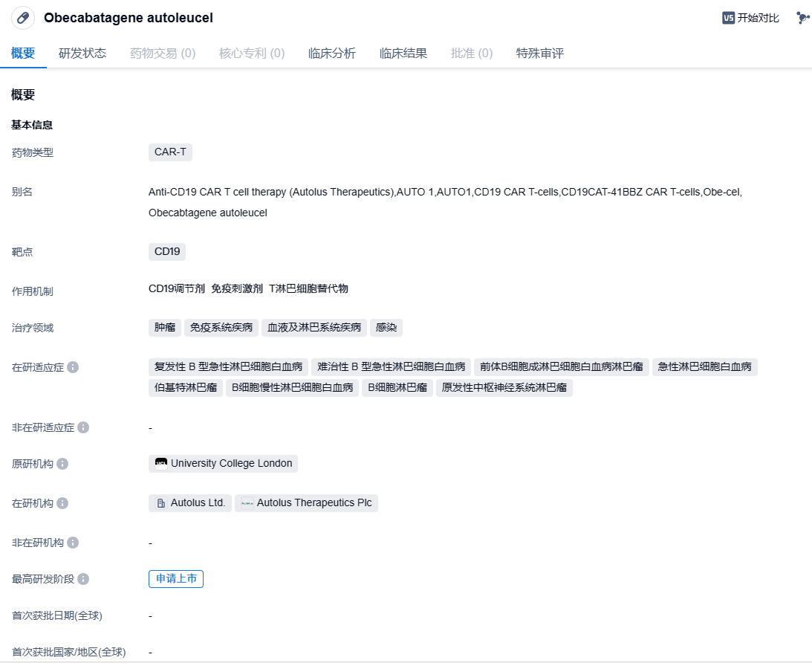
Task: Click info icon beside 原研机构
Action: click(x=62, y=464)
